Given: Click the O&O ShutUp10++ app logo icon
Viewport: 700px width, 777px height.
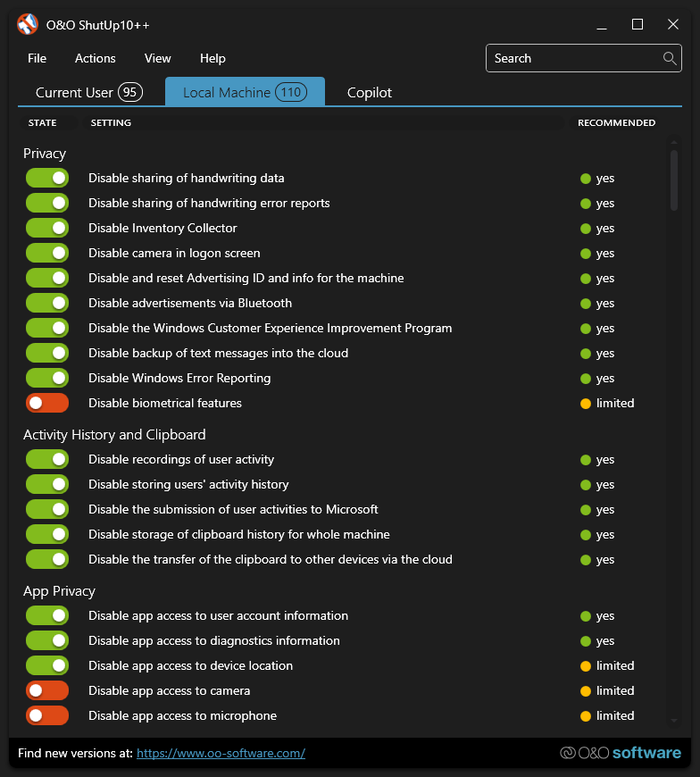Looking at the screenshot, I should tap(28, 25).
